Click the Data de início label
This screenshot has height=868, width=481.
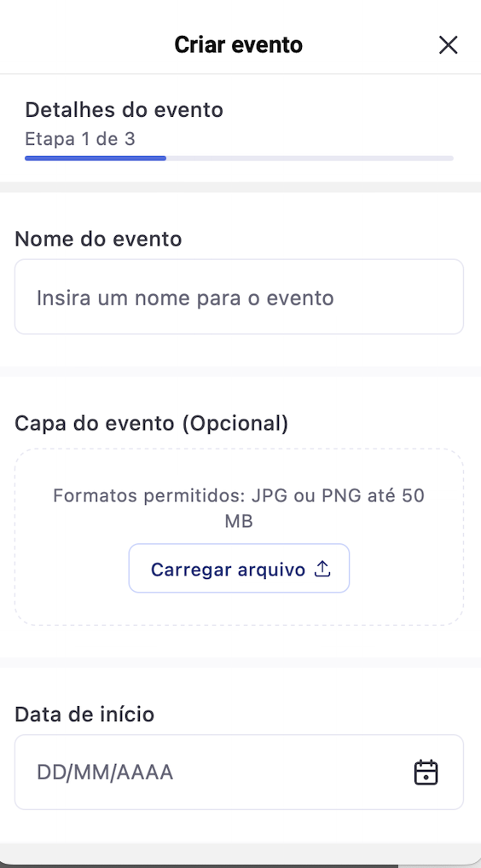click(84, 715)
